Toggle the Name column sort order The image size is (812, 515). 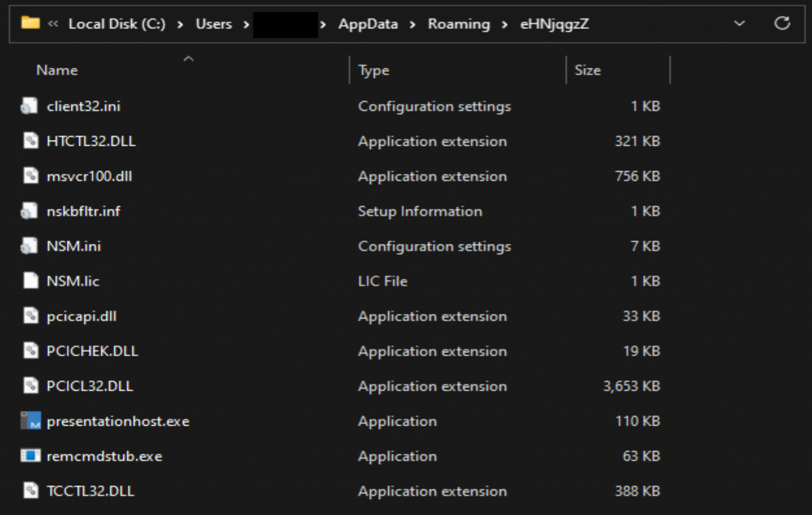(x=57, y=70)
